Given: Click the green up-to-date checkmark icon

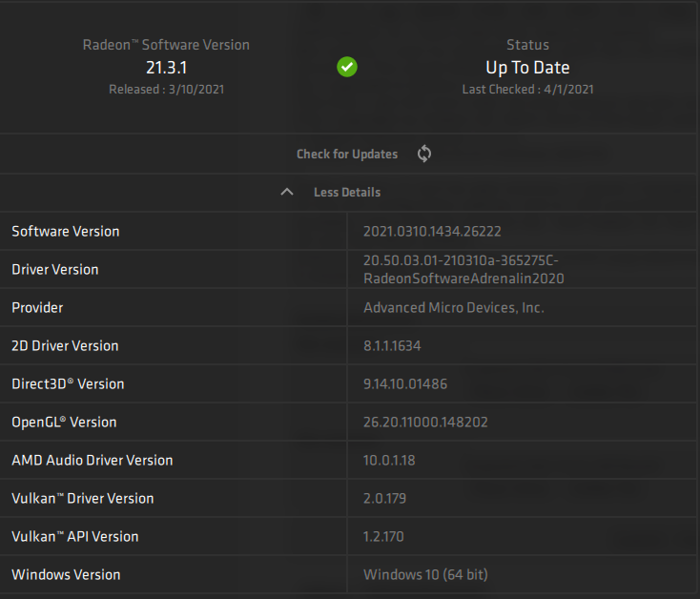Looking at the screenshot, I should point(347,67).
